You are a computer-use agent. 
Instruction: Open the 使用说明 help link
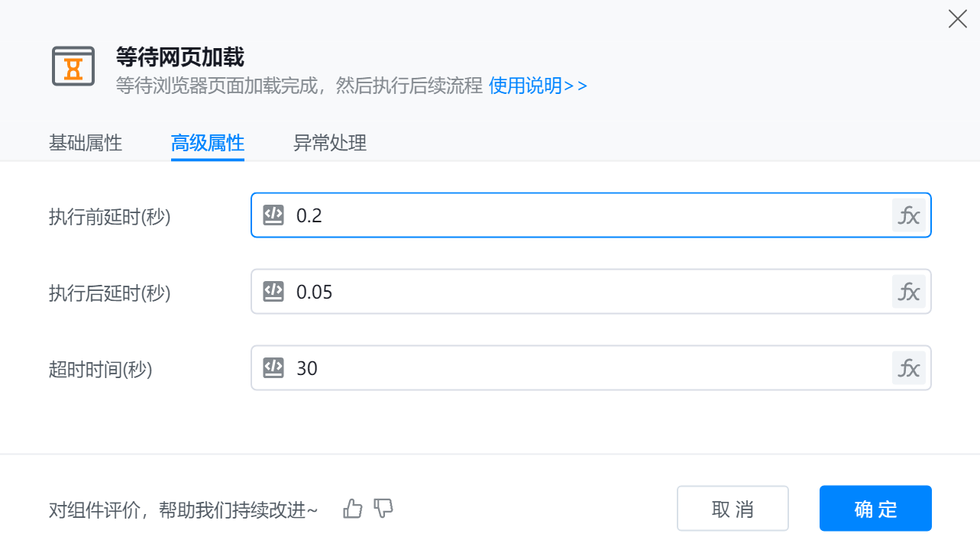[x=538, y=85]
